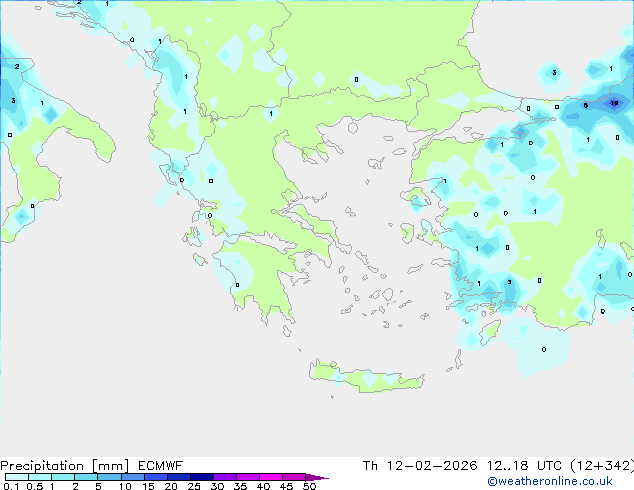
Task: Click the legend scale value '40'
Action: (x=263, y=486)
